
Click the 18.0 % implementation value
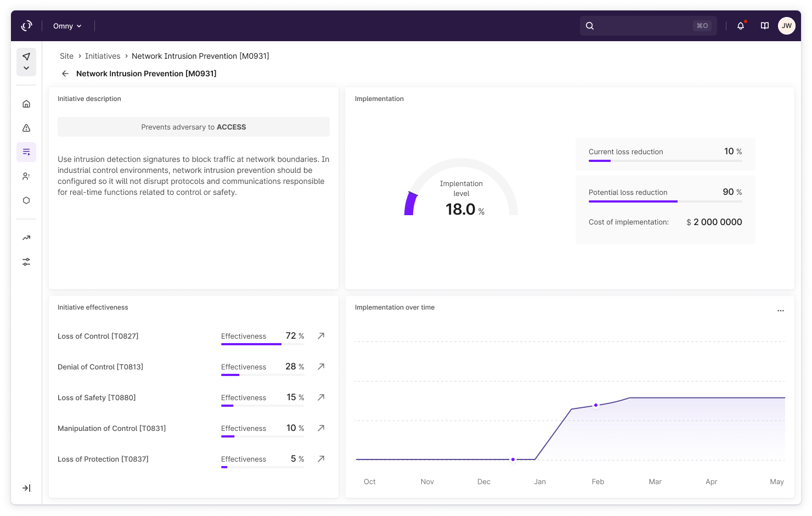(465, 209)
